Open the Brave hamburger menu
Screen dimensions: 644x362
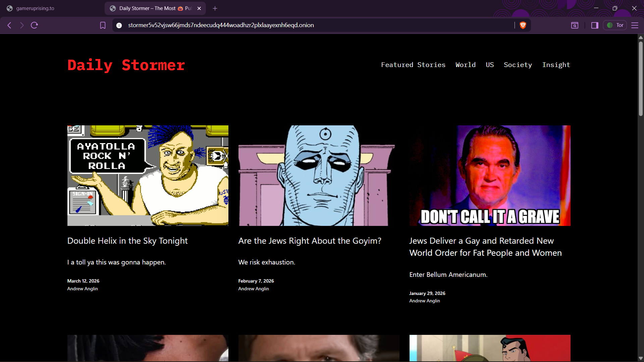click(635, 25)
